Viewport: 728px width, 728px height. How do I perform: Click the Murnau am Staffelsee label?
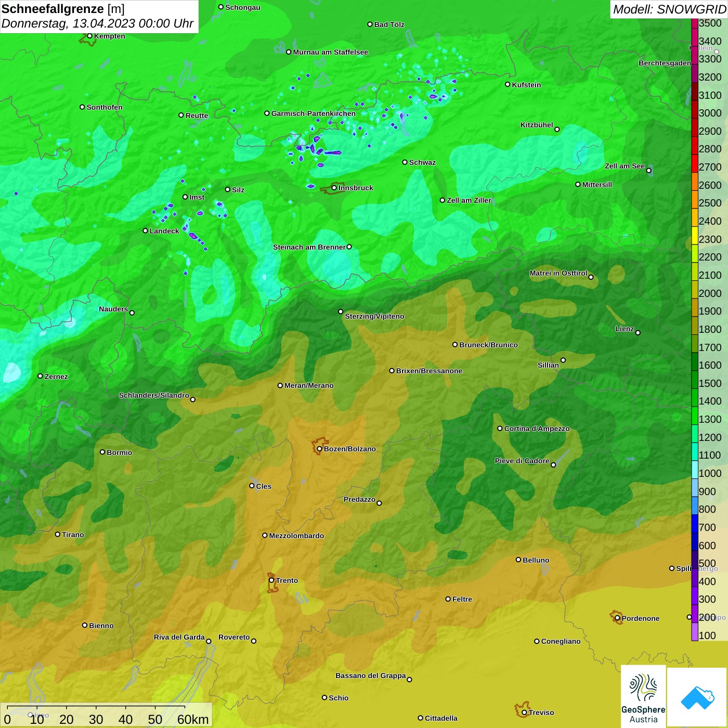click(330, 52)
